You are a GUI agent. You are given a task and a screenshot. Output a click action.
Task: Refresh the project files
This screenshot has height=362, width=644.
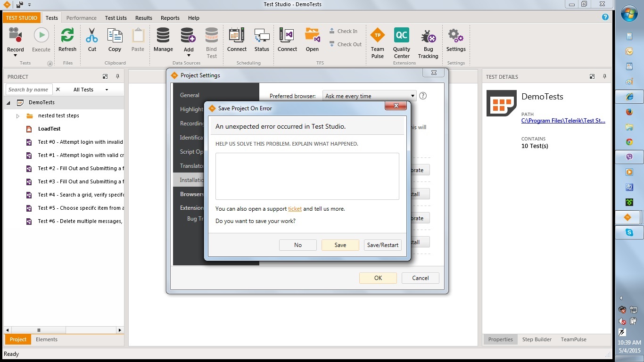(67, 35)
